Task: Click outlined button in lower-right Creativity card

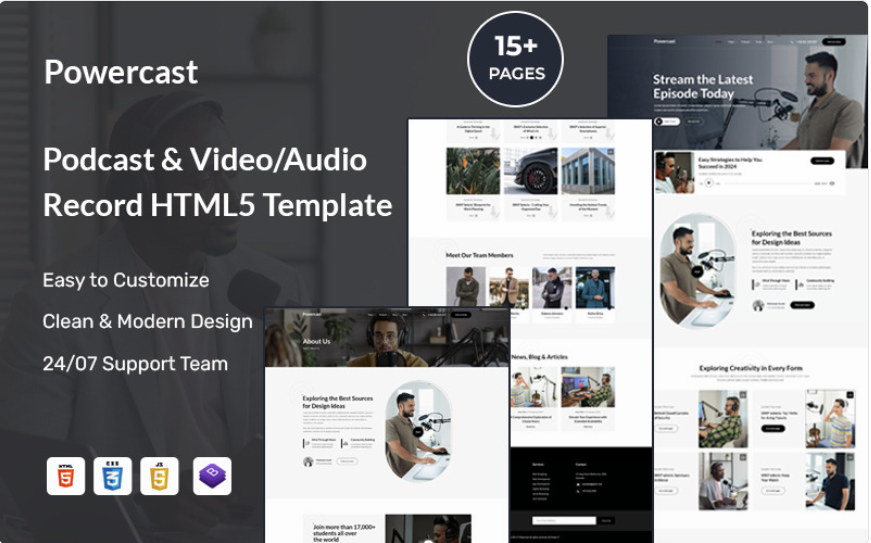Action: (773, 491)
